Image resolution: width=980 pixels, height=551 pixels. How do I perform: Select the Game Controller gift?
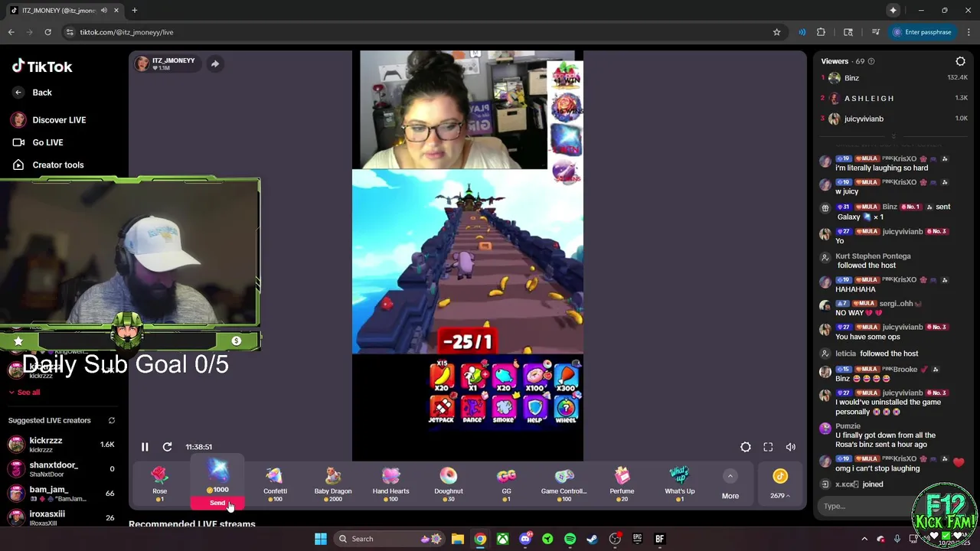[x=564, y=483]
